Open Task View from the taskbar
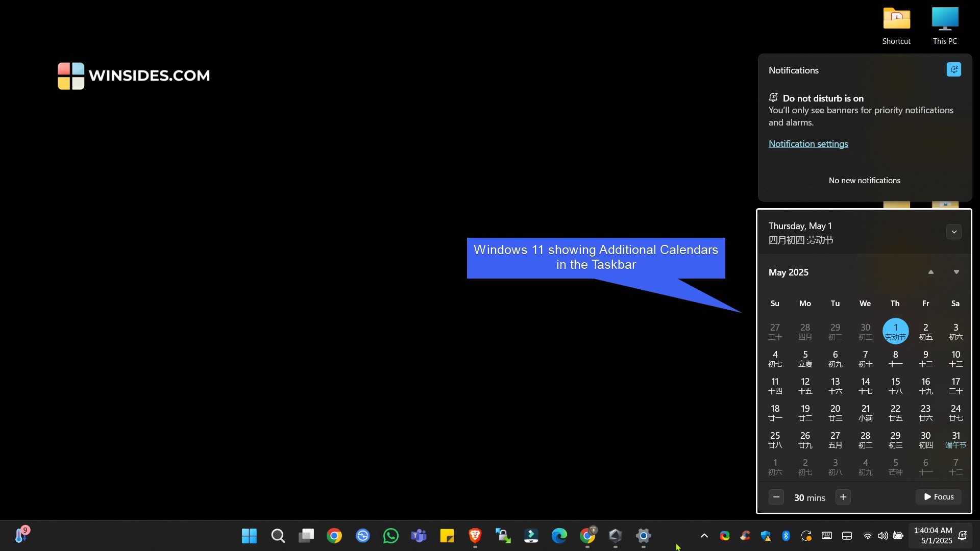This screenshot has height=551, width=980. (306, 536)
